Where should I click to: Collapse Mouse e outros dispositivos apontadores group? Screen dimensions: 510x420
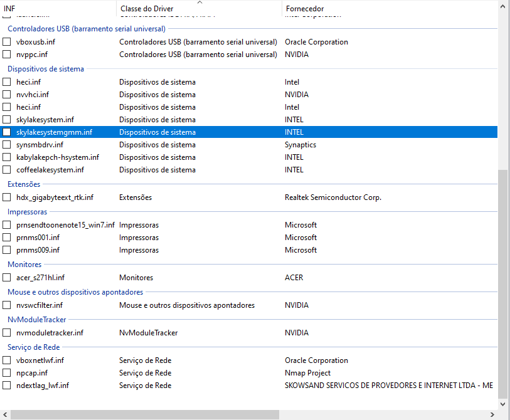(75, 292)
